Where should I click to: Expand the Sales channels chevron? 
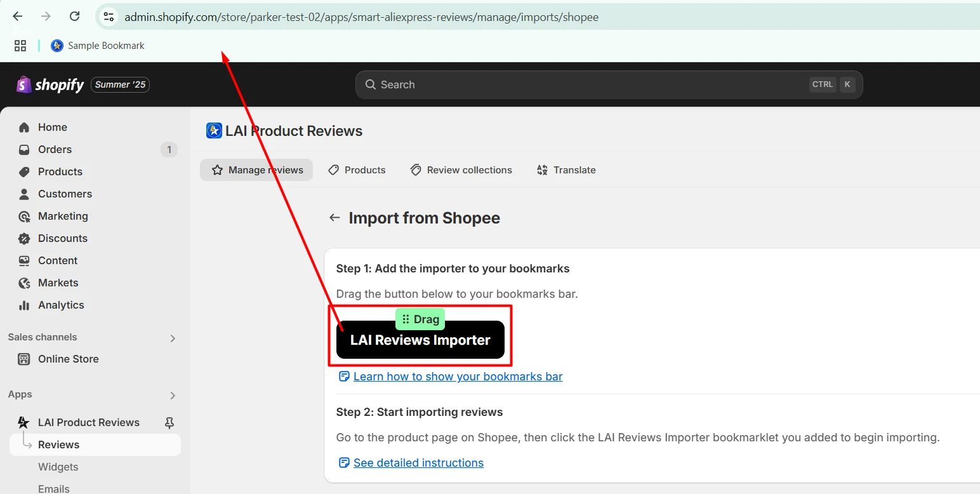pos(173,338)
